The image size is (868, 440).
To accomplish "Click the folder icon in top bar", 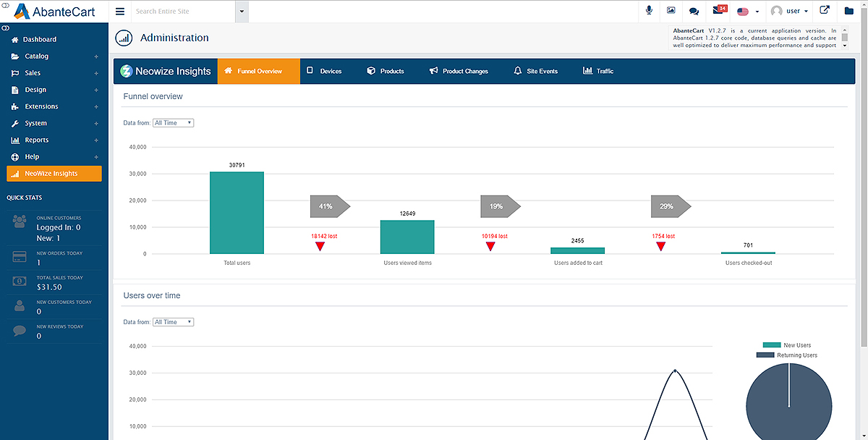I will 849,11.
